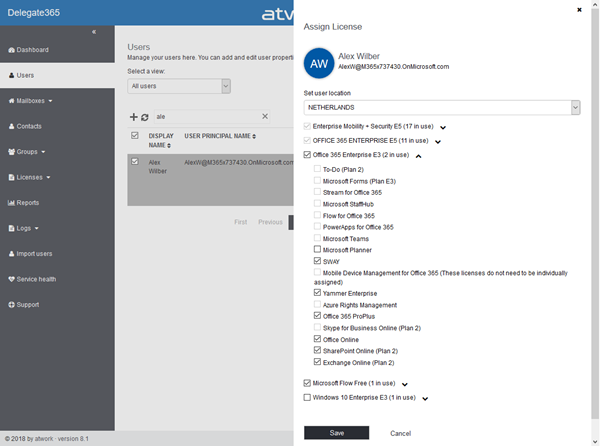This screenshot has width=600, height=446.
Task: Close the Assign License panel
Action: click(x=579, y=10)
